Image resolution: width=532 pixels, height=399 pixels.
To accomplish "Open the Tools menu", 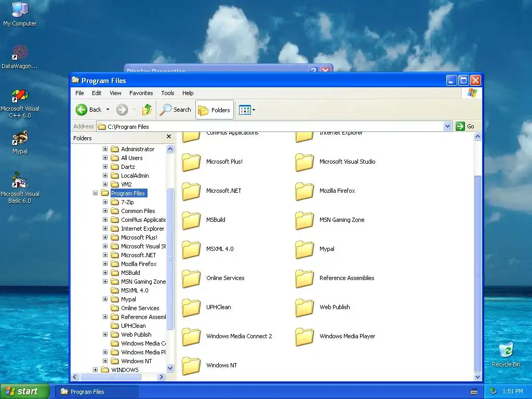I will pyautogui.click(x=168, y=93).
